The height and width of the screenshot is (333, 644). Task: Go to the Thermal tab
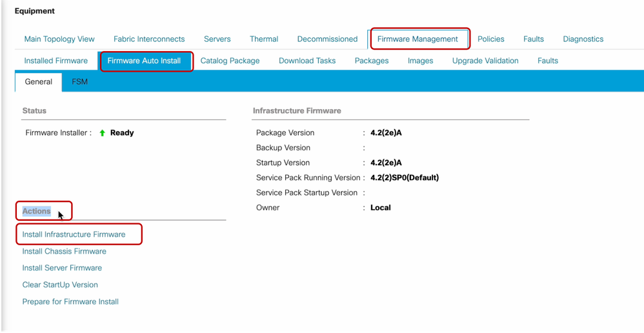264,39
